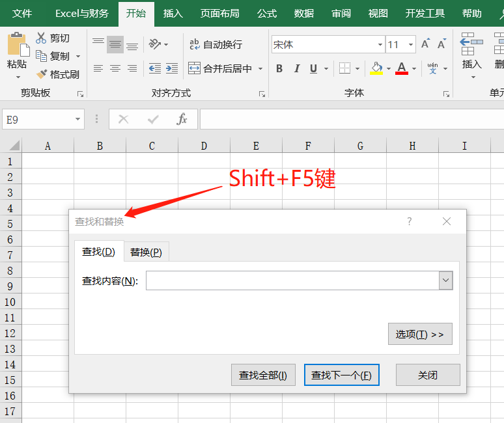Cancel formula entry with X icon

(x=124, y=119)
